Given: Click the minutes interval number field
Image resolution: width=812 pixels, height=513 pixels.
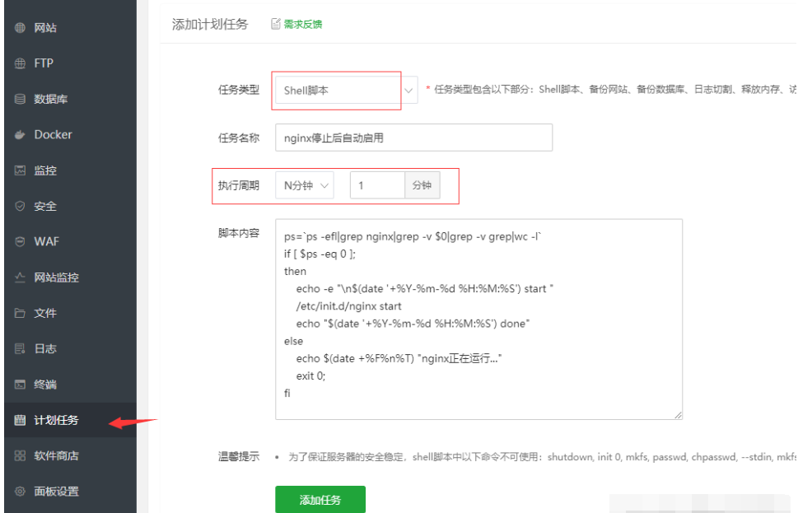Looking at the screenshot, I should point(379,184).
